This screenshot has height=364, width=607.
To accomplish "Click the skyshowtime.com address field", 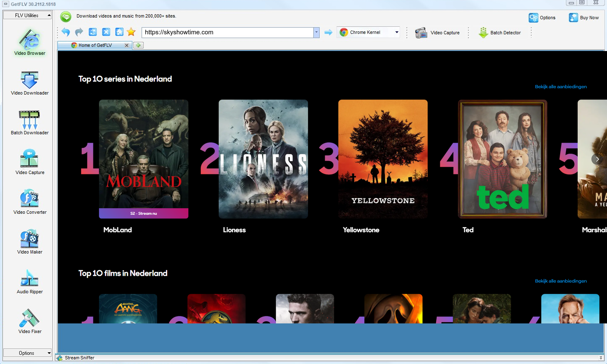I will coord(227,32).
